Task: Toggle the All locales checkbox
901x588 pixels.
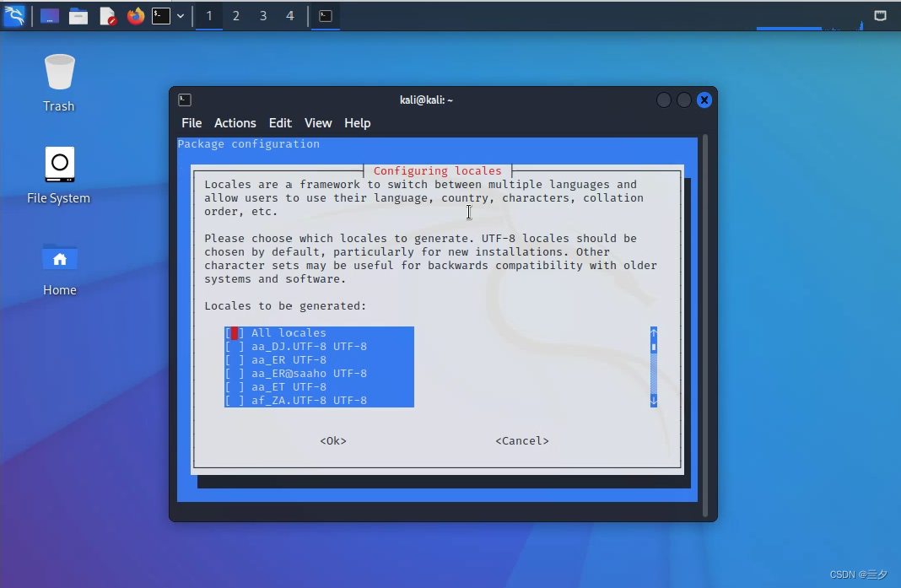Action: pyautogui.click(x=235, y=333)
